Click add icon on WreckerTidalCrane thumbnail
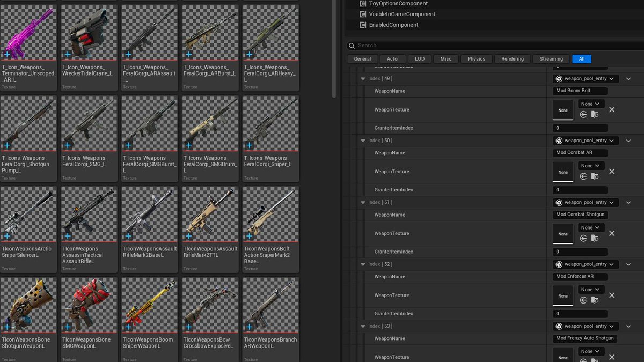The image size is (644, 362). coord(68,54)
